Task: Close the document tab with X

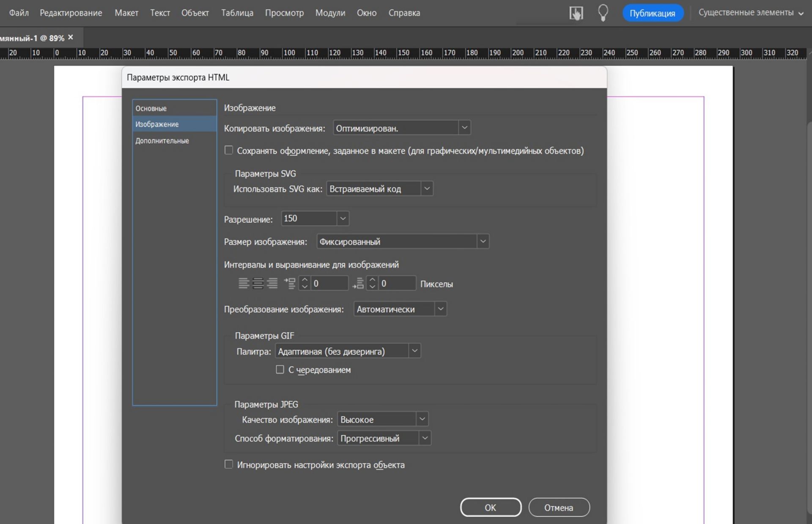Action: pyautogui.click(x=71, y=37)
